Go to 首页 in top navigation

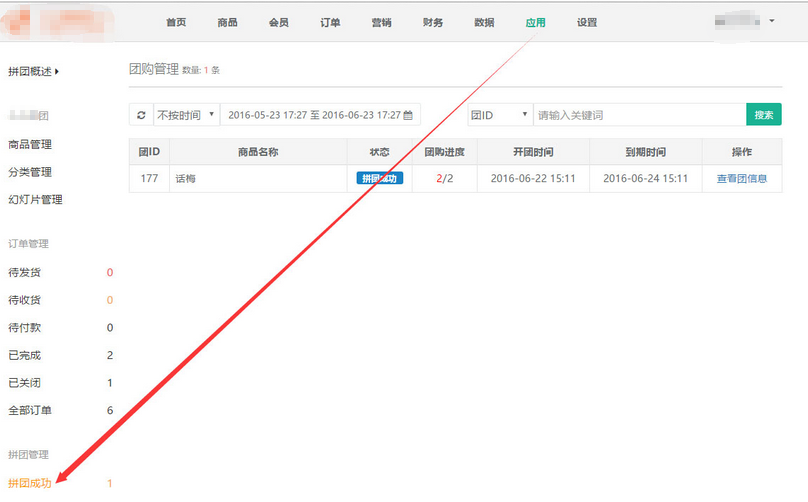coord(176,22)
